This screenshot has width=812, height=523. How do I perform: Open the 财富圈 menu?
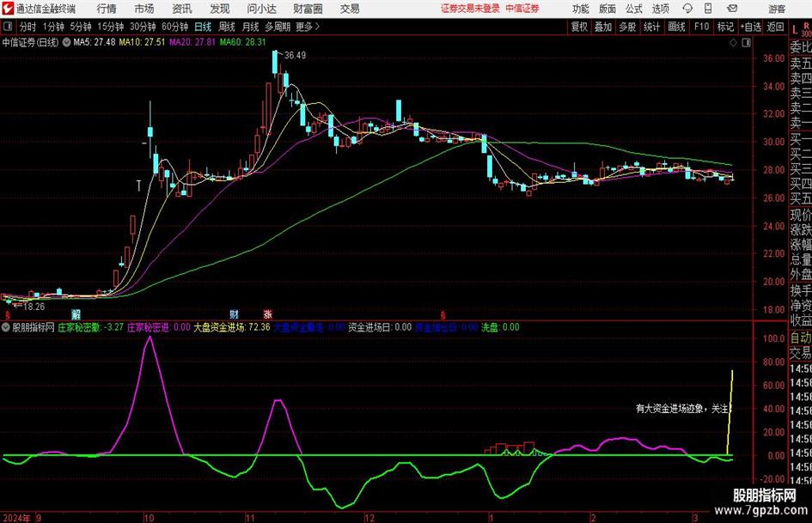point(308,9)
